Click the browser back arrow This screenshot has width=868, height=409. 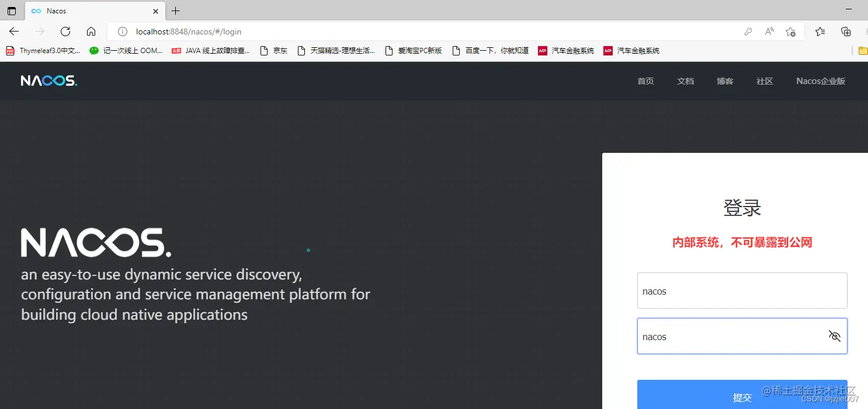(x=14, y=32)
